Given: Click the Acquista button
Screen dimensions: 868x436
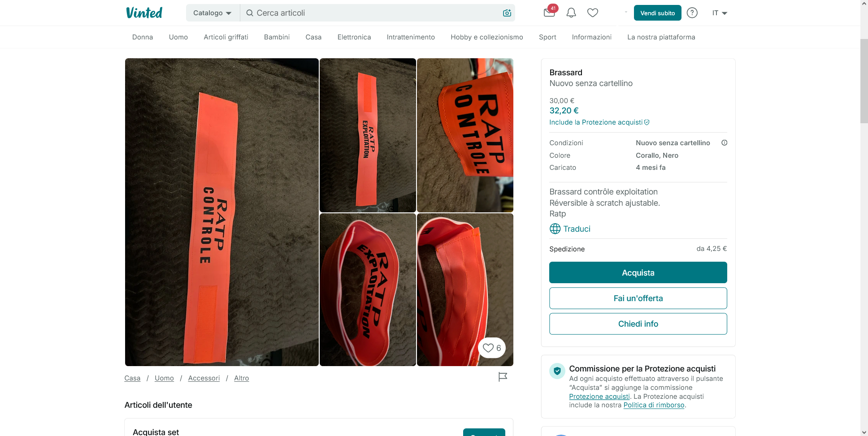Looking at the screenshot, I should pos(638,272).
